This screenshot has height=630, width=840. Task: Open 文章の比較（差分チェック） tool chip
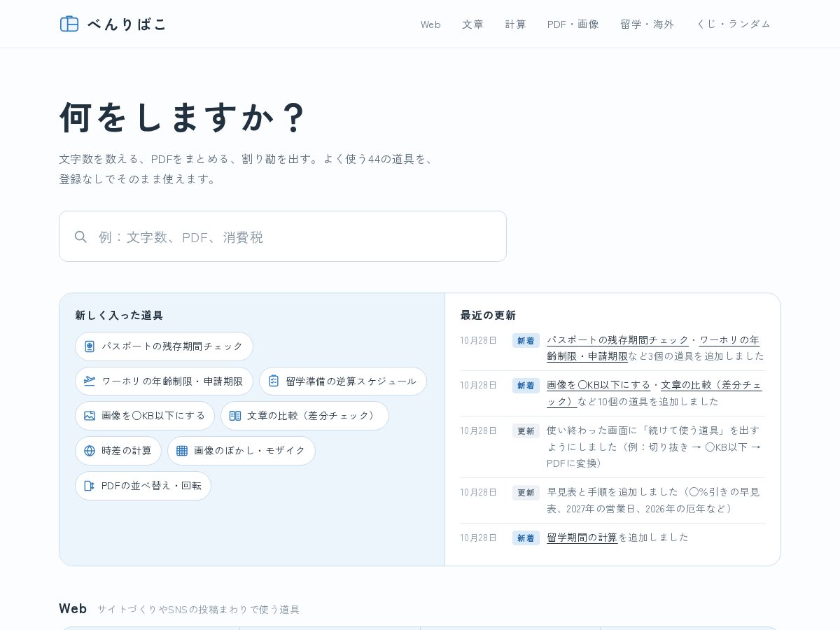coord(304,416)
